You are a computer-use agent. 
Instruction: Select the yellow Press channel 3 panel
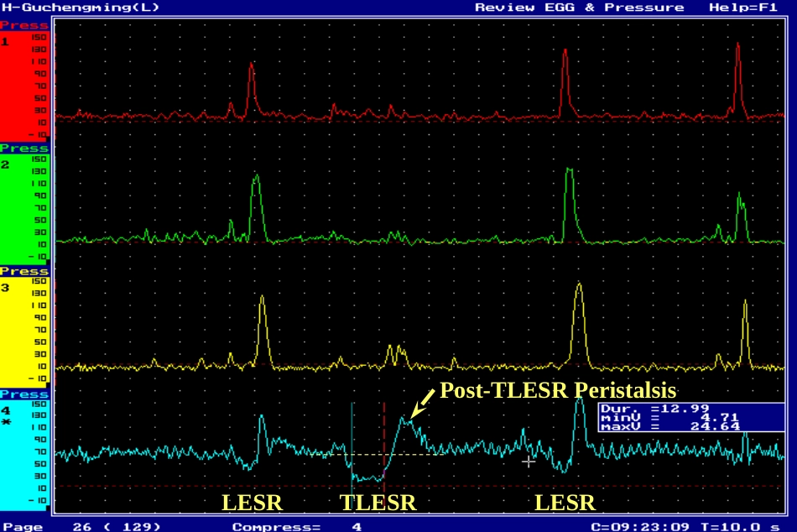pos(24,327)
